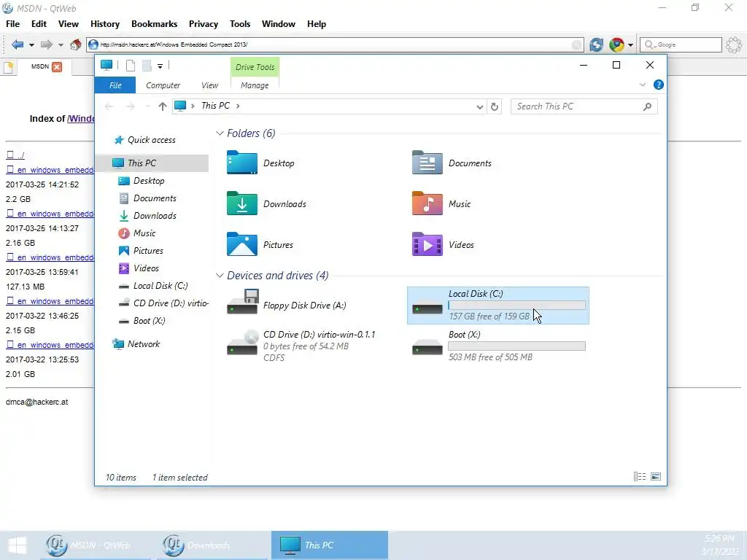Switch to details view layout icon
747x560 pixels.
tap(639, 477)
